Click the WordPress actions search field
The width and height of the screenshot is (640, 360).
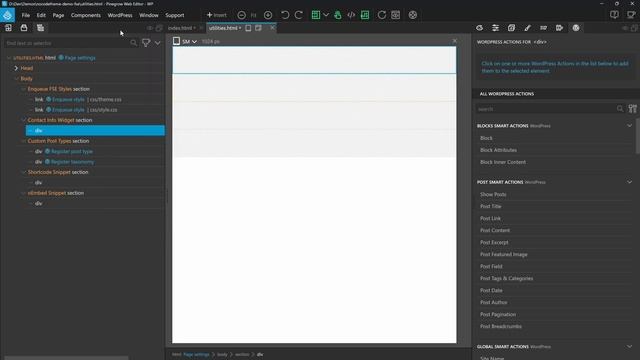tap(545, 109)
